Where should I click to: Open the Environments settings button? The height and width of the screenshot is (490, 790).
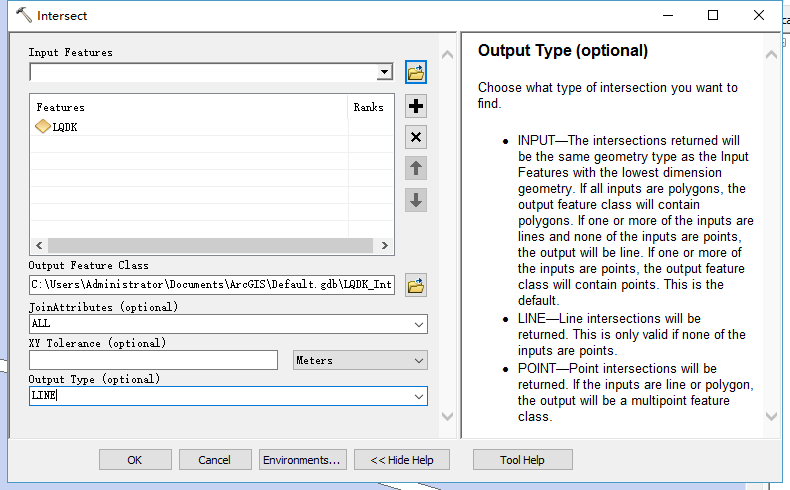click(302, 460)
